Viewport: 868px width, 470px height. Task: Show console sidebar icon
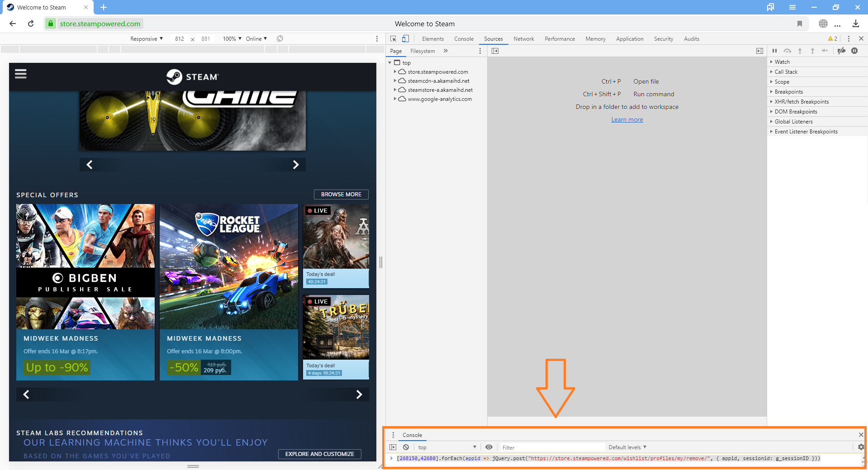click(x=393, y=447)
